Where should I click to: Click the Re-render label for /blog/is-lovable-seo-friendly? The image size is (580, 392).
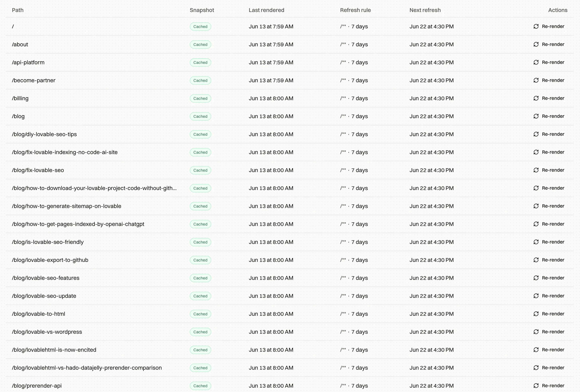553,242
